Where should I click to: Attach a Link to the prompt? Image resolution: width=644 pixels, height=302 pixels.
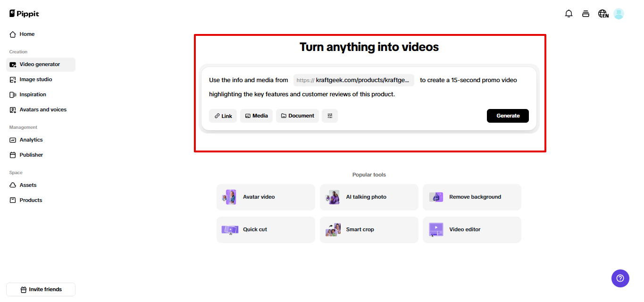pos(223,116)
